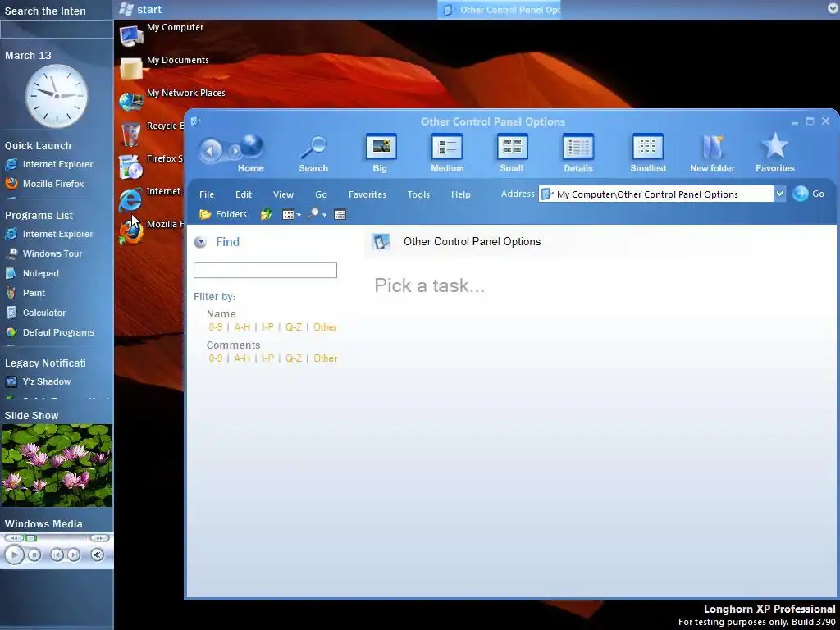Launch Internet Explorer from Quick Launch

pos(48,164)
